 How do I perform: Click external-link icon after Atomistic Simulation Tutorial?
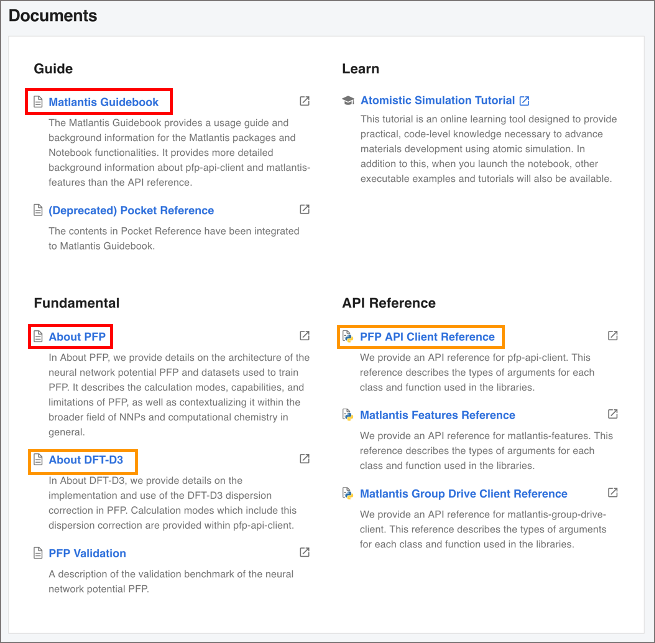click(525, 100)
